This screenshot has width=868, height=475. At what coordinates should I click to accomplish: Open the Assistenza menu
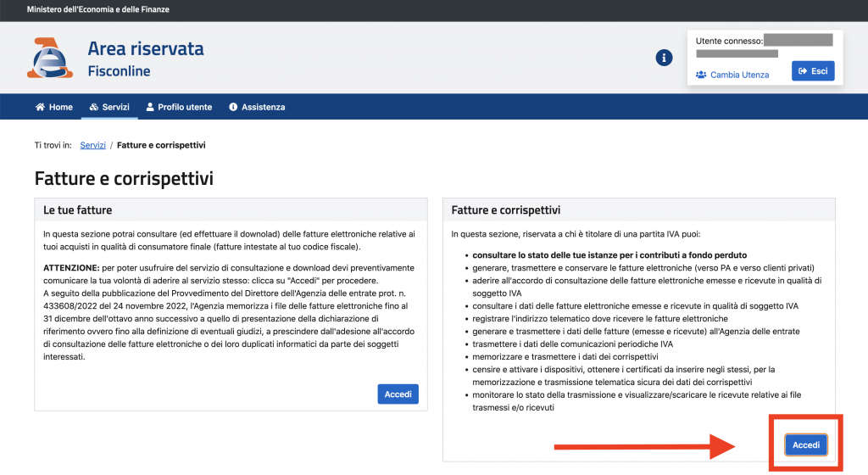pyautogui.click(x=258, y=107)
